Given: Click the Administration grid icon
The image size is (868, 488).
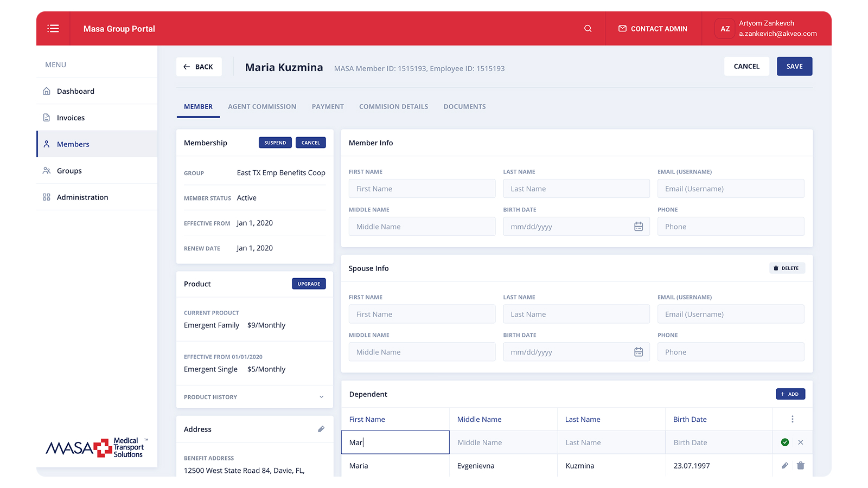Looking at the screenshot, I should click(x=47, y=197).
